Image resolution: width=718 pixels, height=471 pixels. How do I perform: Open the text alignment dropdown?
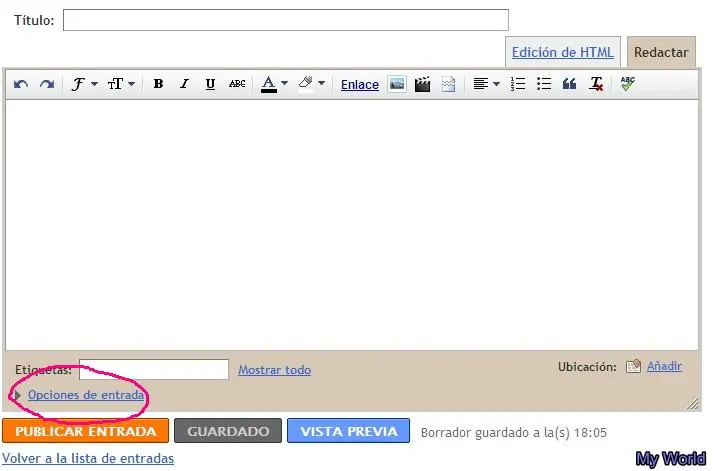pyautogui.click(x=486, y=84)
